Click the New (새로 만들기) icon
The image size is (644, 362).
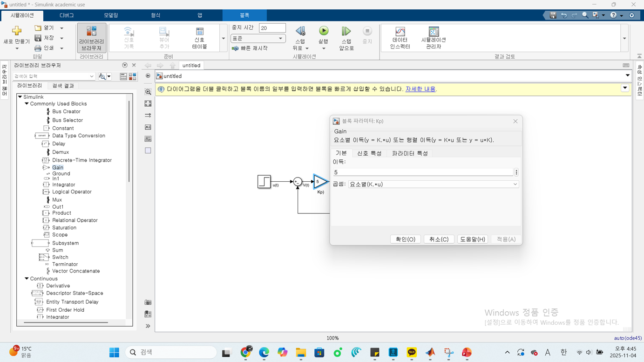click(17, 31)
